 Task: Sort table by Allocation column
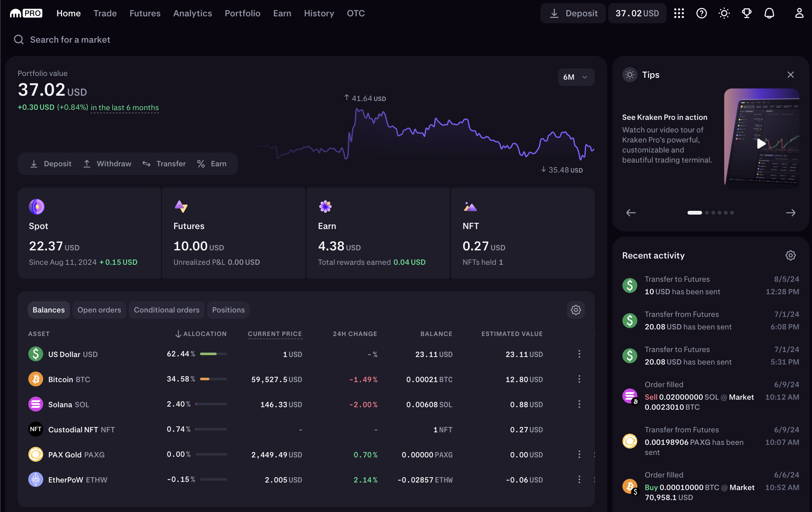(201, 334)
